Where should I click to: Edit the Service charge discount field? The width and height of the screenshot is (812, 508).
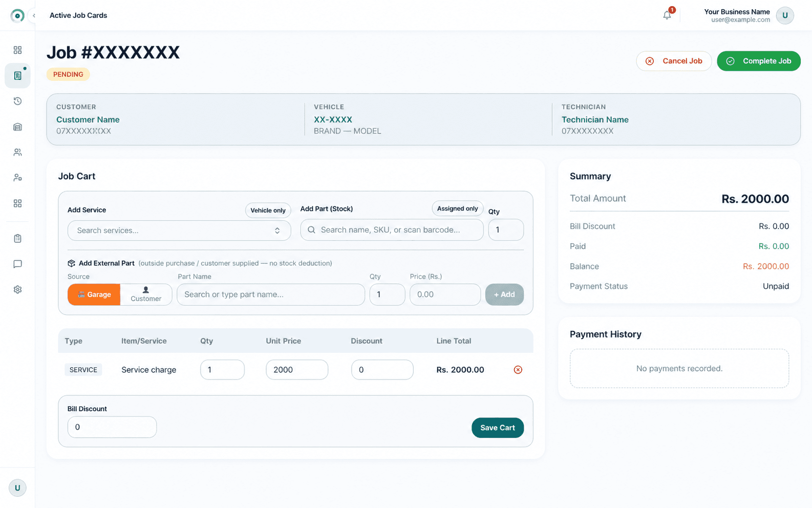(x=382, y=370)
